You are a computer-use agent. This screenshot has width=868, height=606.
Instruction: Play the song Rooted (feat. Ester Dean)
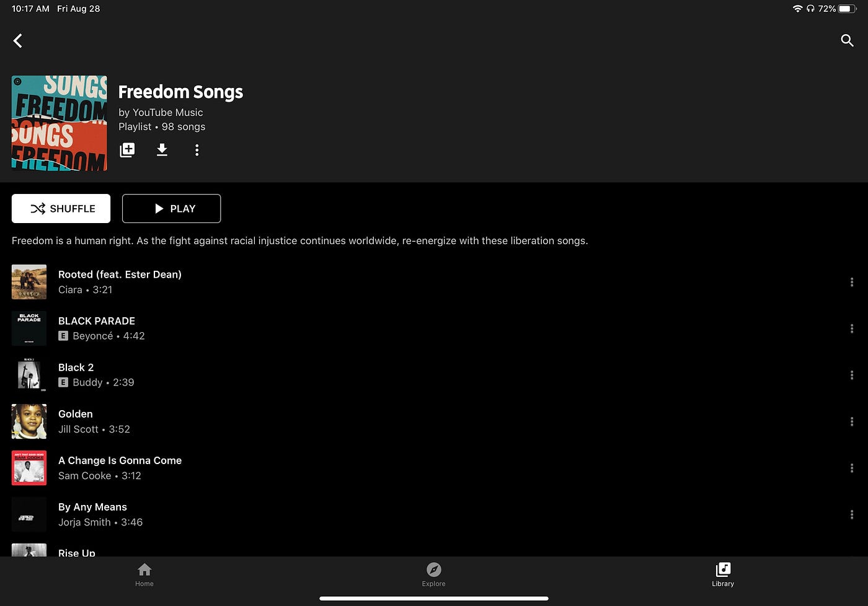(120, 274)
